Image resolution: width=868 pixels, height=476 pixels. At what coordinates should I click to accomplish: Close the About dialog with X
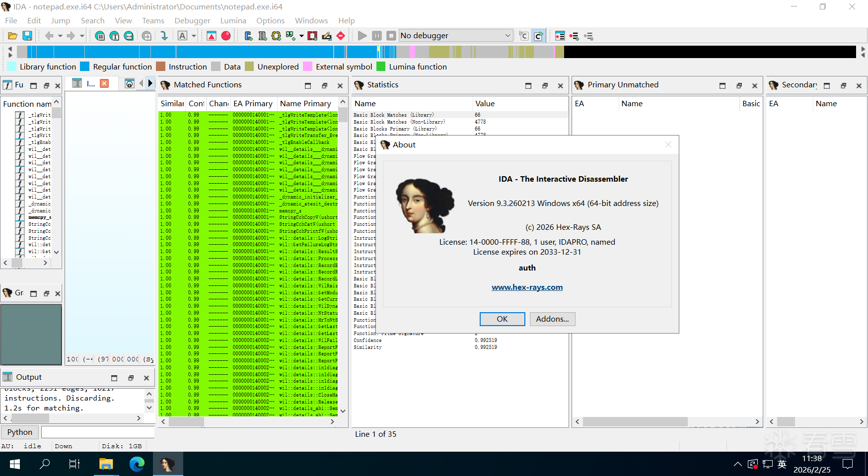click(x=668, y=144)
